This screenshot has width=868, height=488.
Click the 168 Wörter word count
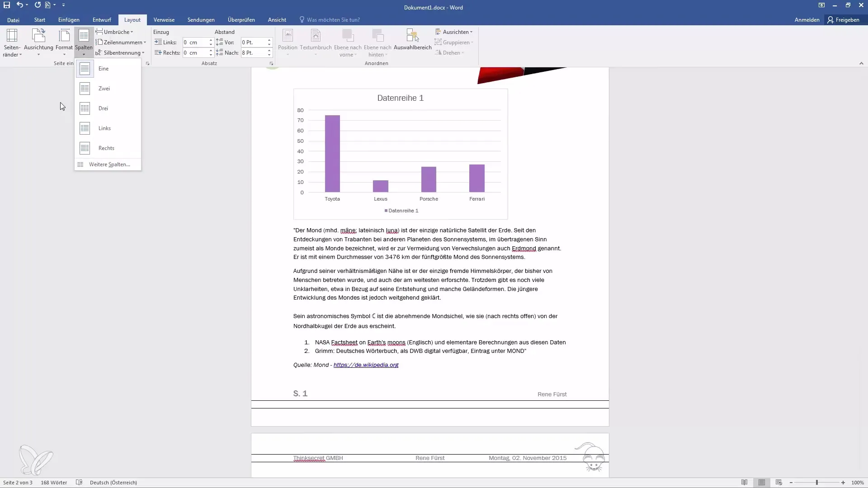54,483
